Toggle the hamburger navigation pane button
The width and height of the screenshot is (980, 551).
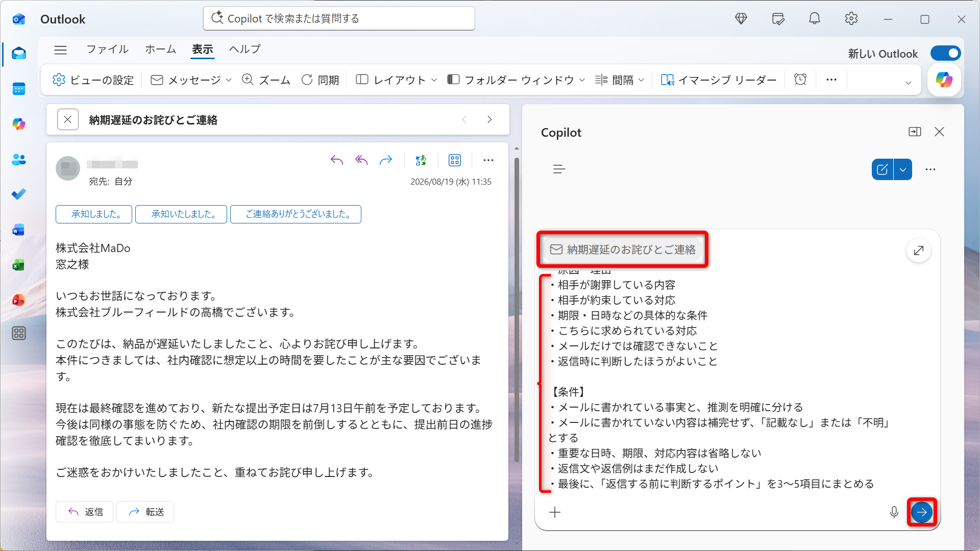61,49
